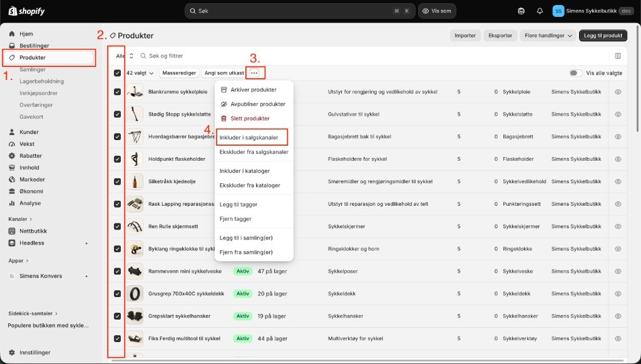This screenshot has height=364, width=641.
Task: Click the Kunder customers icon
Action: pyautogui.click(x=12, y=132)
